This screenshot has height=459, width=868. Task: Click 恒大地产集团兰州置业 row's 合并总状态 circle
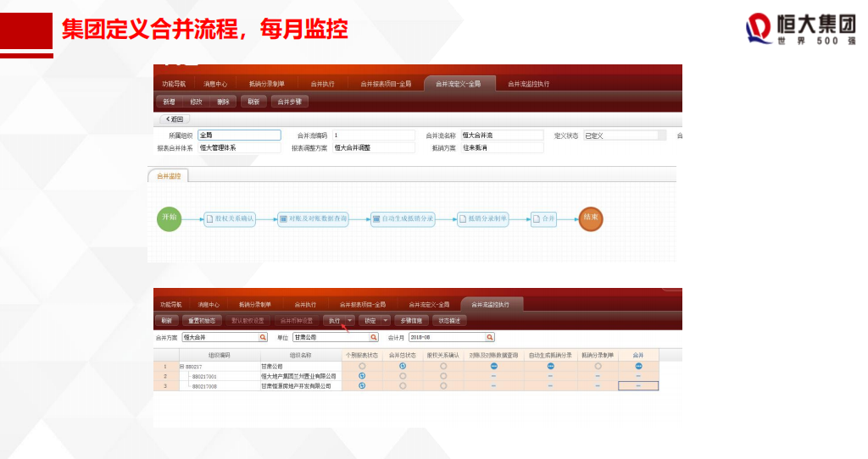coord(403,376)
